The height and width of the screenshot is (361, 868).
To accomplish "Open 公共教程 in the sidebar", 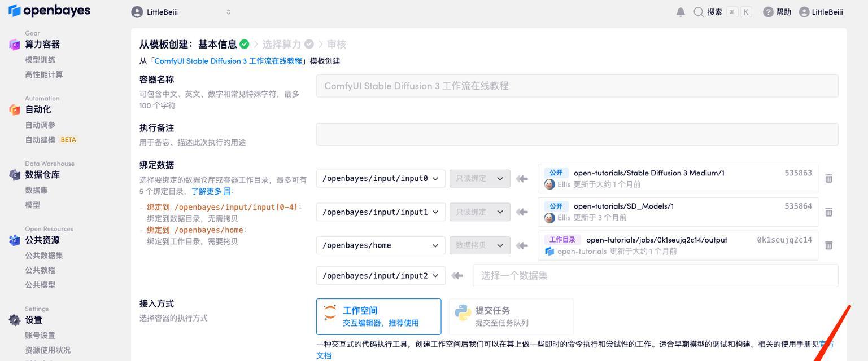I will tap(40, 270).
